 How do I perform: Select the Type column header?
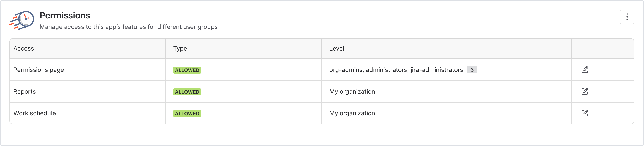tap(180, 48)
